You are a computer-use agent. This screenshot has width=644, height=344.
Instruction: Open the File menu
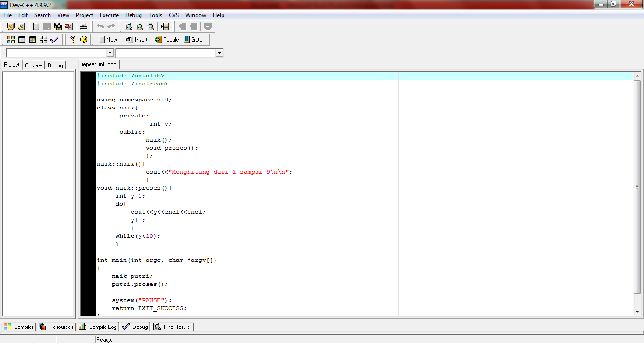[x=7, y=15]
